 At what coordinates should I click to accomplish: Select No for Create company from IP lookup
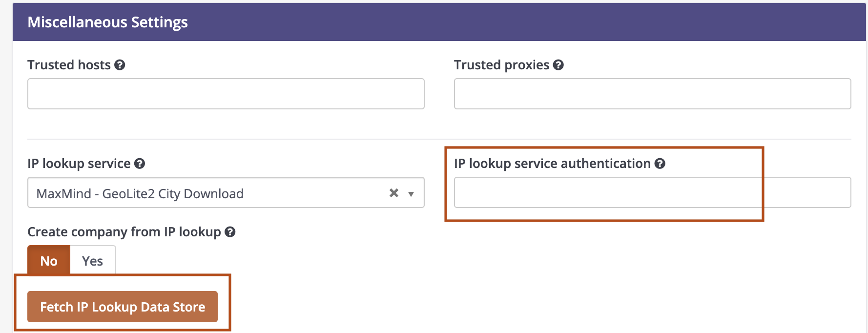[49, 261]
